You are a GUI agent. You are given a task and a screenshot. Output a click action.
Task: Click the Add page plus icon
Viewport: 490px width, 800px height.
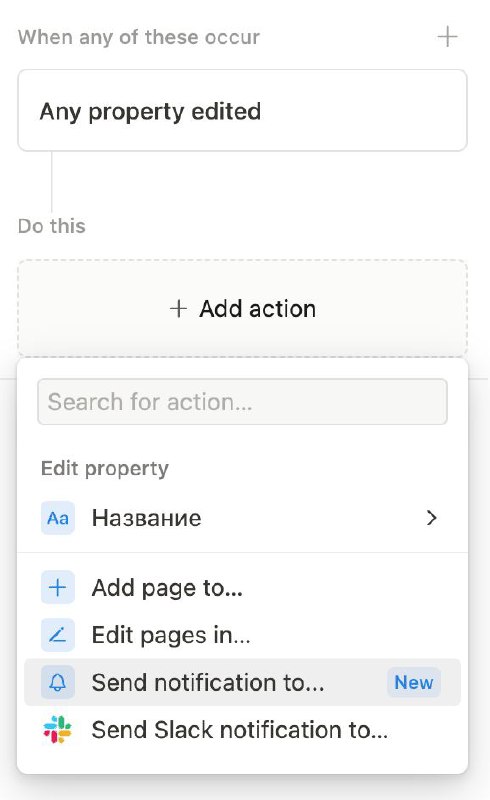point(58,587)
